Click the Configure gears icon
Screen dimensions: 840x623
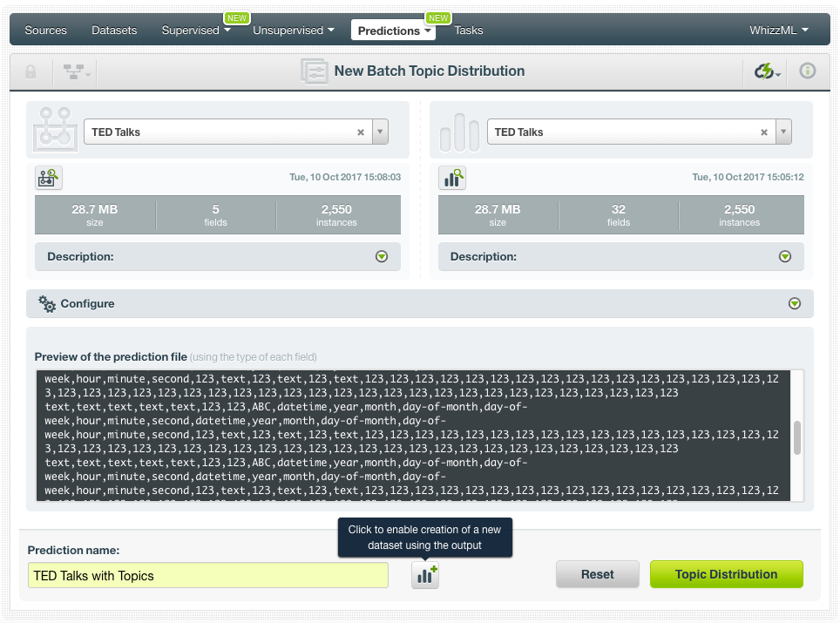(x=47, y=304)
